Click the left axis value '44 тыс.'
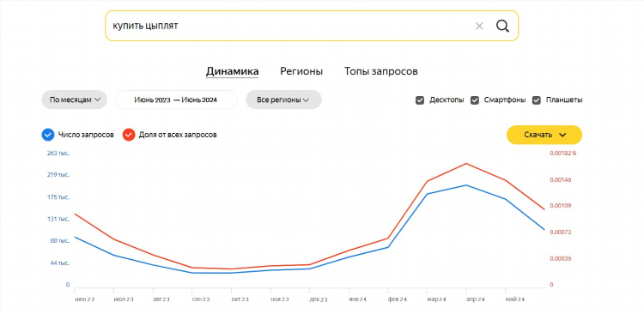Image resolution: width=644 pixels, height=314 pixels. click(60, 263)
